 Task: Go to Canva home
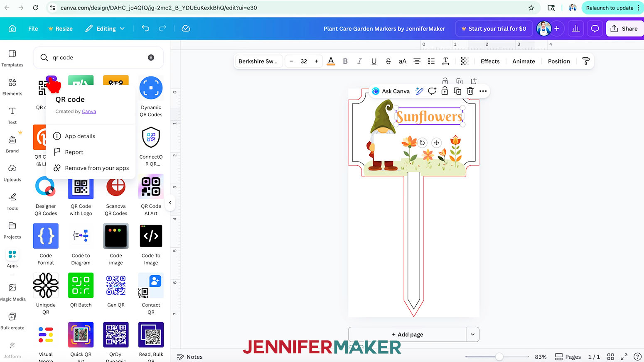click(12, 29)
